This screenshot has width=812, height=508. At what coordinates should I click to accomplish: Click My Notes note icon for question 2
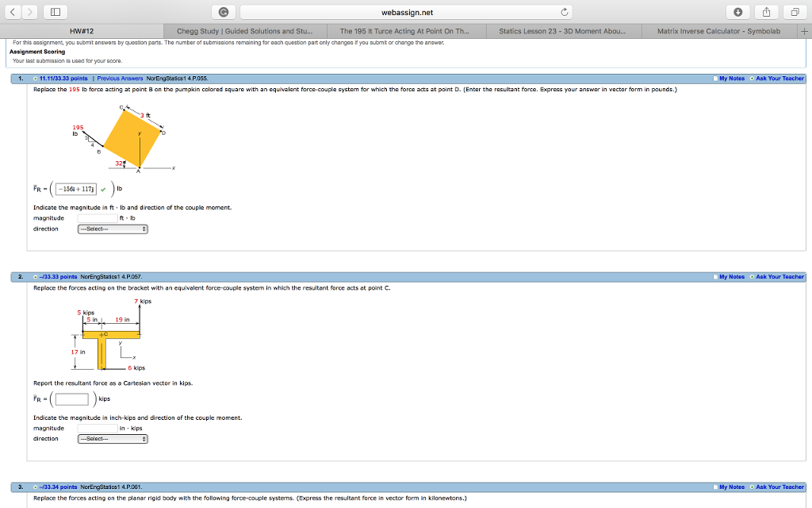tap(715, 277)
